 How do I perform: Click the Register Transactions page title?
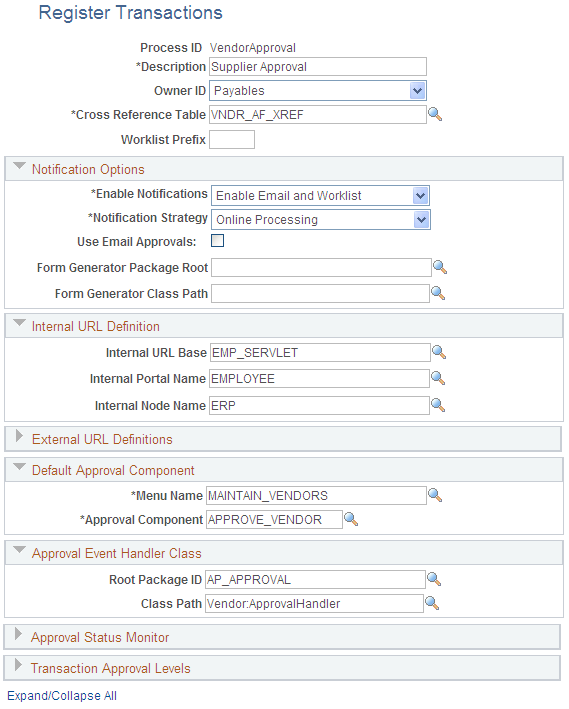pyautogui.click(x=130, y=13)
